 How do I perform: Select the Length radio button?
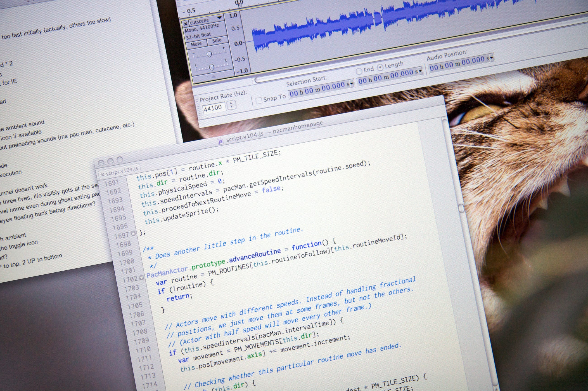click(x=380, y=67)
